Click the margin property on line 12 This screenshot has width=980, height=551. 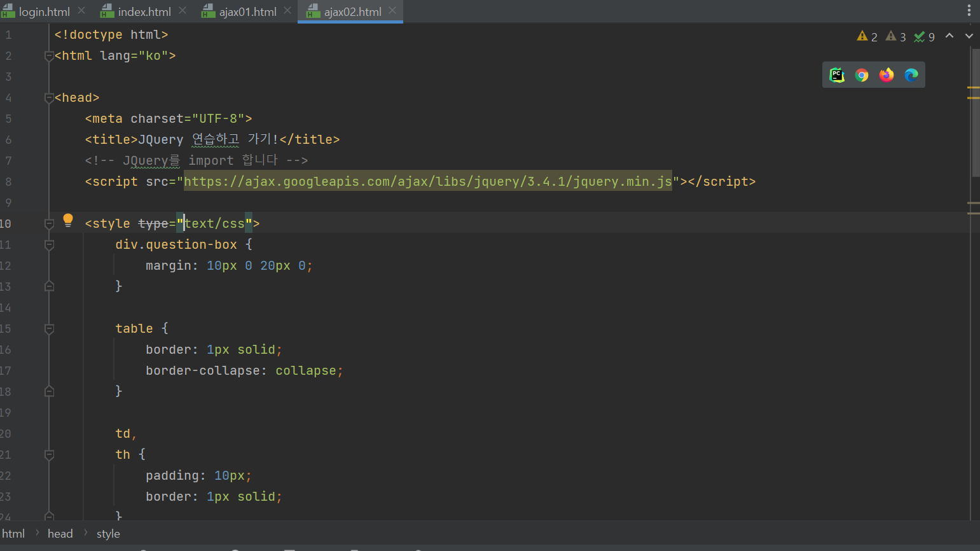[x=169, y=266]
